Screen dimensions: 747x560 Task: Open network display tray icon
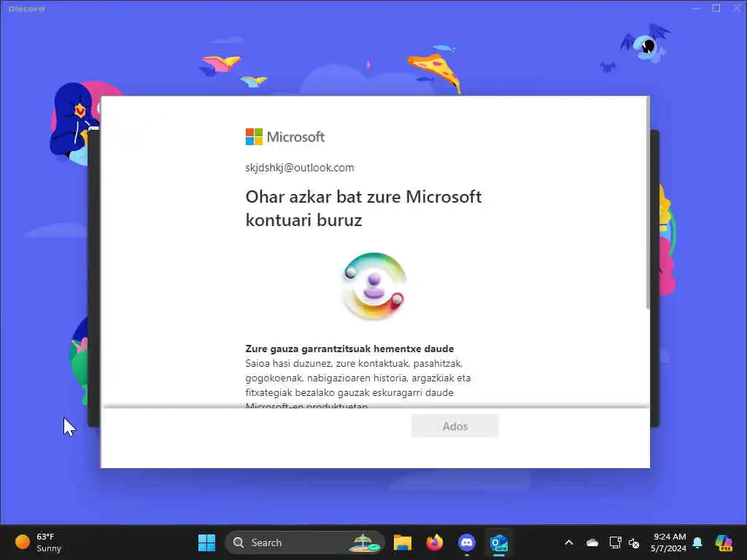615,542
